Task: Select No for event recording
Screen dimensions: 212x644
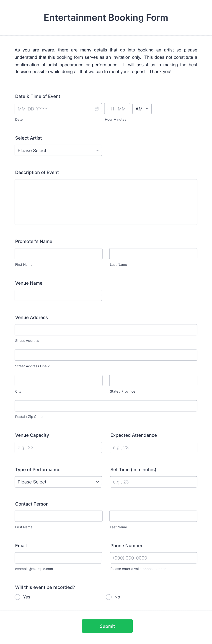Action: point(109,597)
